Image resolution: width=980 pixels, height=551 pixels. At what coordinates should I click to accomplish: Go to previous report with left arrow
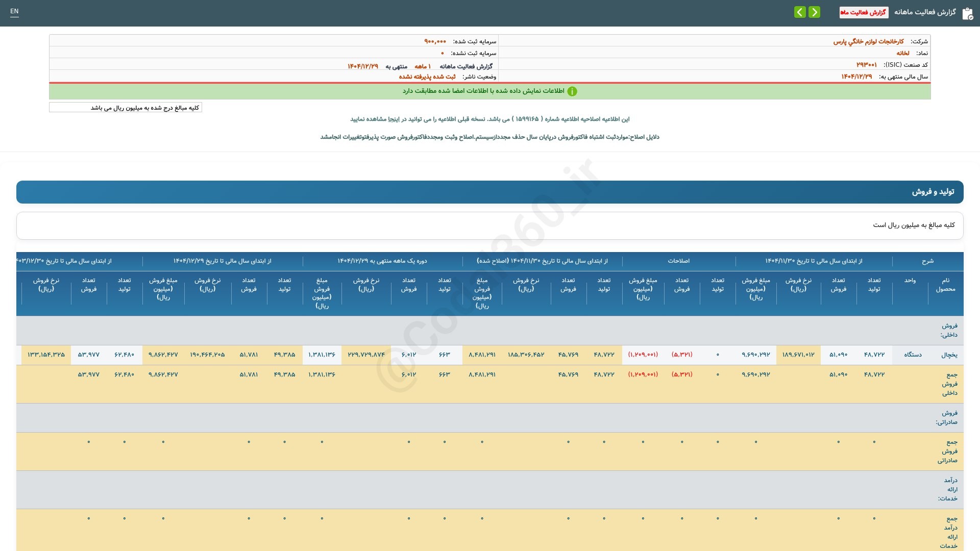[x=800, y=12]
